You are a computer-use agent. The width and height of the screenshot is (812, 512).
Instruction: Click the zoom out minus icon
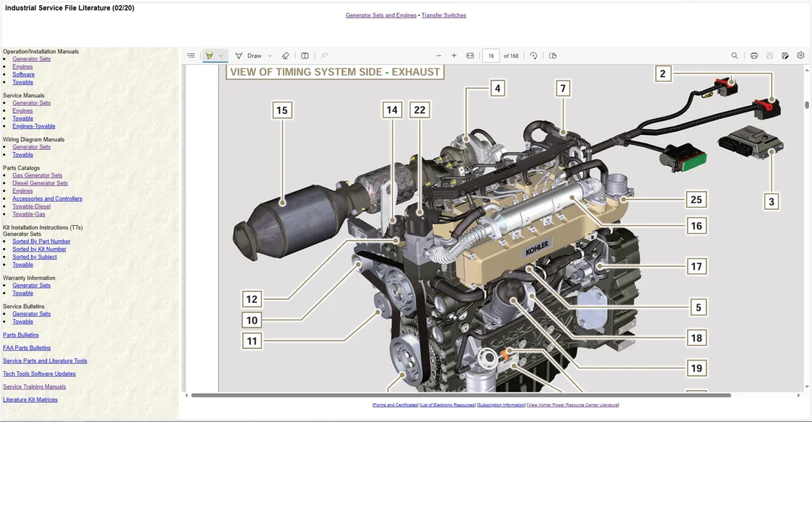pyautogui.click(x=439, y=56)
